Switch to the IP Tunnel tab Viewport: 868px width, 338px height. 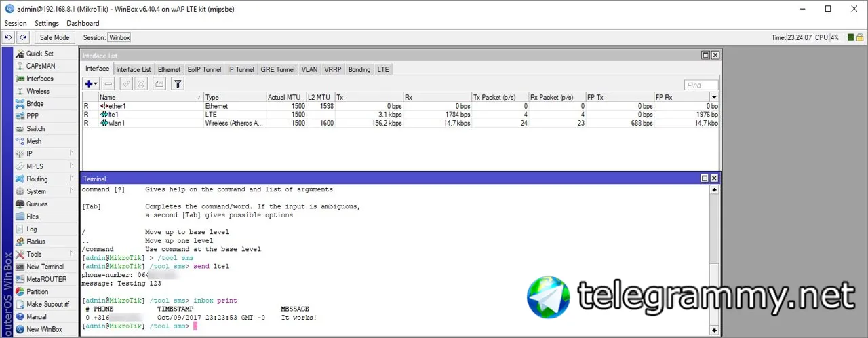coord(241,69)
